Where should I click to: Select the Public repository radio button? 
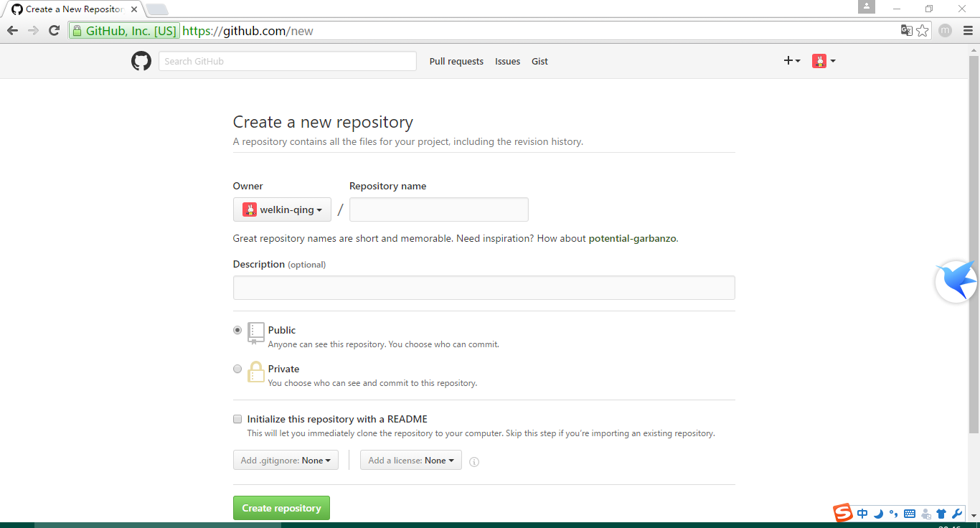click(237, 330)
